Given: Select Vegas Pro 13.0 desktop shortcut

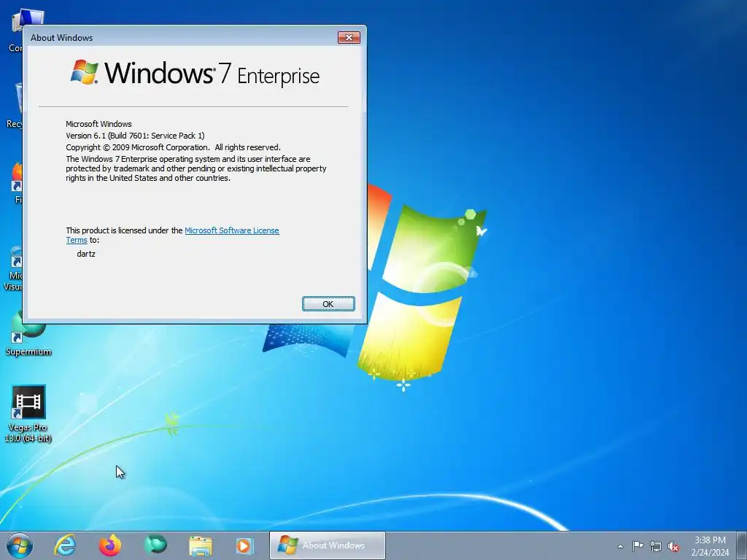Looking at the screenshot, I should pyautogui.click(x=28, y=414).
